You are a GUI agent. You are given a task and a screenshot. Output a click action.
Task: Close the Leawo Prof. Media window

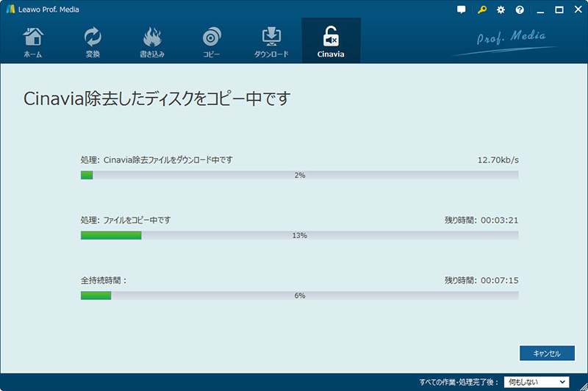578,10
